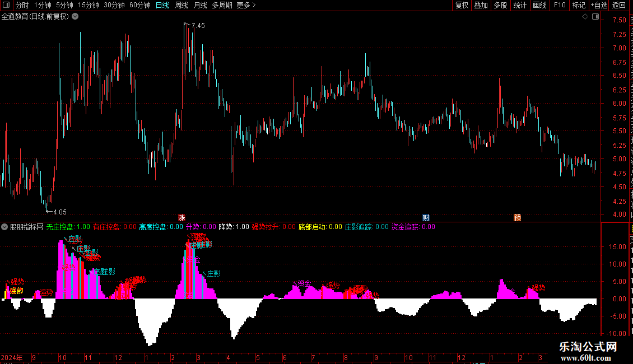633x364 pixels.
Task: Open the F10 company info
Action: [x=560, y=5]
